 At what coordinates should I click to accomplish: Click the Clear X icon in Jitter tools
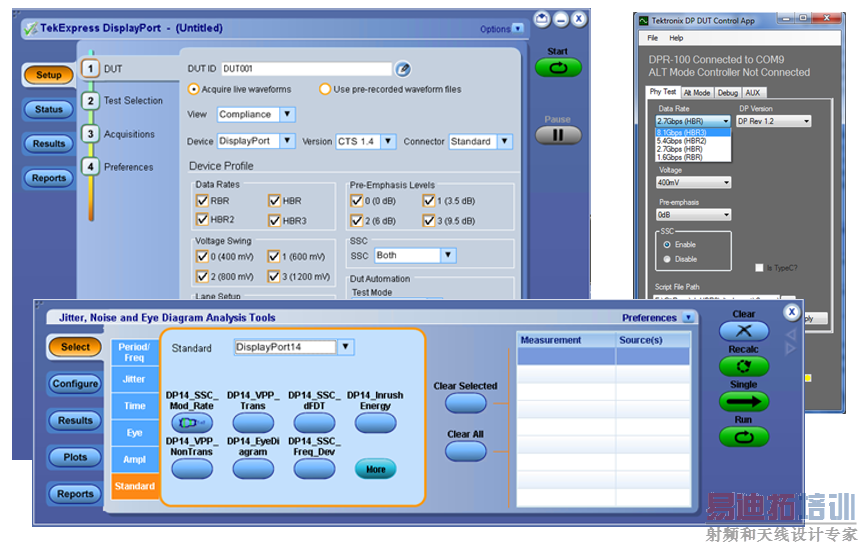click(x=744, y=331)
